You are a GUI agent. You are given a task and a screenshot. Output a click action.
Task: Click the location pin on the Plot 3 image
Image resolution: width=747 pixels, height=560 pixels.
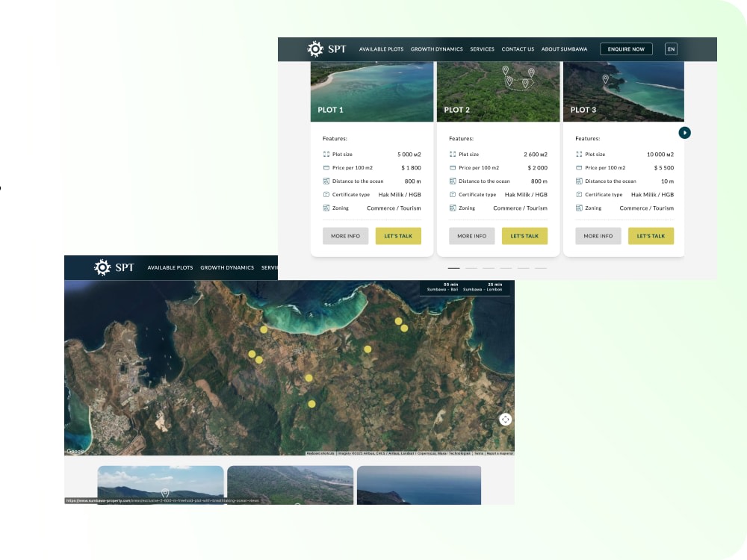[605, 79]
